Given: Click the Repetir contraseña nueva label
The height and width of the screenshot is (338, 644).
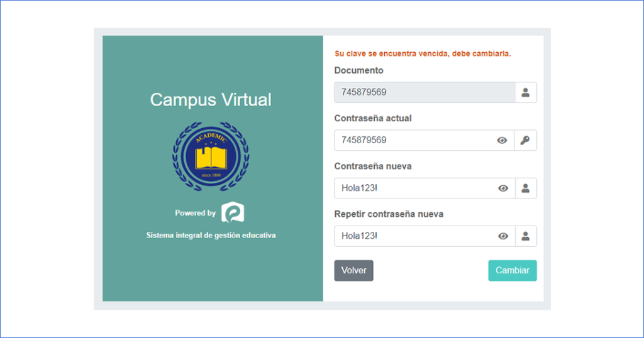Looking at the screenshot, I should click(389, 214).
